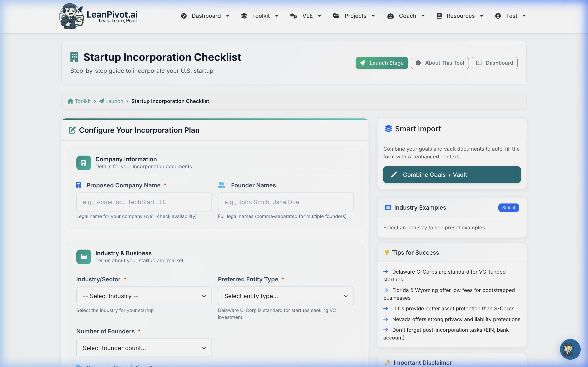Click the home icon in the breadcrumb
This screenshot has width=588, height=367.
click(70, 101)
